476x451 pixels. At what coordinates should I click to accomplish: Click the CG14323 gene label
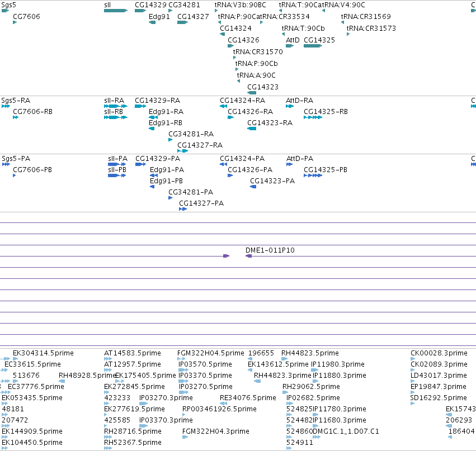pyautogui.click(x=263, y=87)
